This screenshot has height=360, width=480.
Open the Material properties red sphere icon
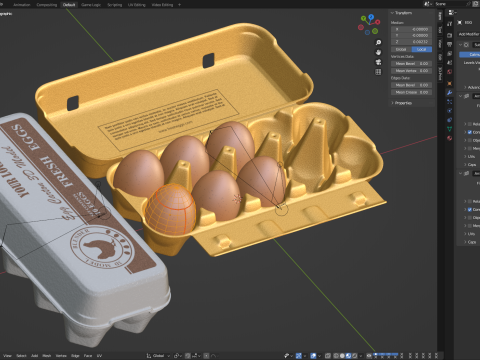(x=450, y=138)
